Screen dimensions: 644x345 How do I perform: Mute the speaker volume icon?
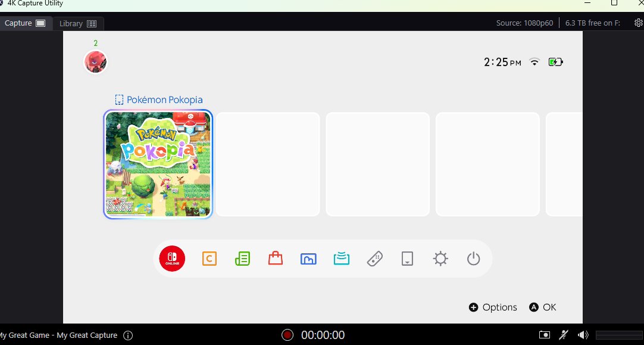point(583,335)
